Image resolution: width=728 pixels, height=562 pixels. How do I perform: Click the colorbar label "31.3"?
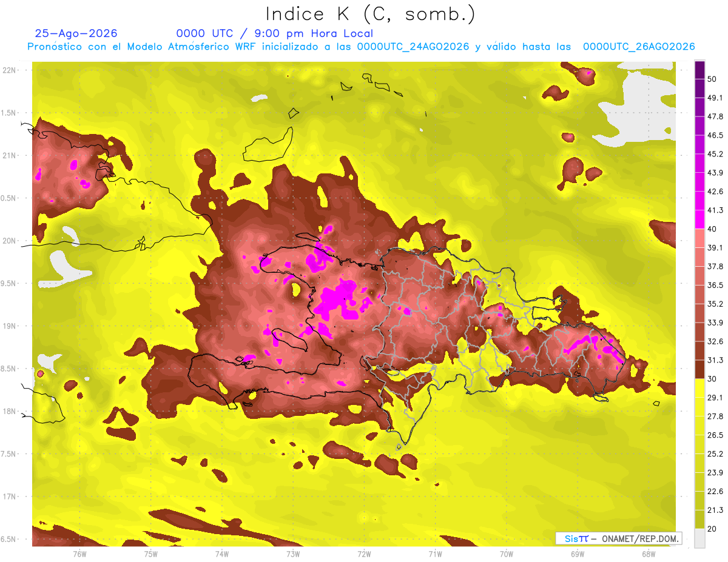(x=715, y=360)
